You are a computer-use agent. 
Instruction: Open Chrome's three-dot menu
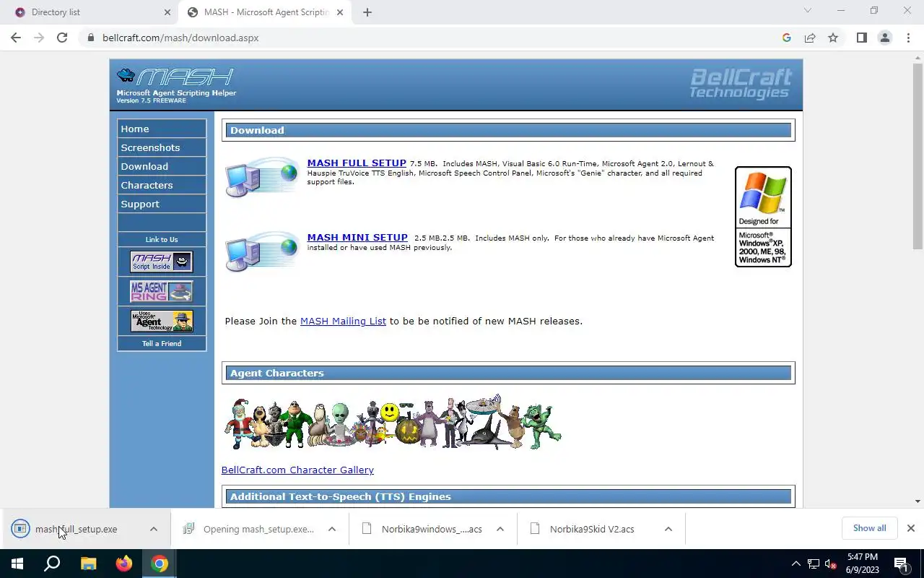pyautogui.click(x=908, y=38)
